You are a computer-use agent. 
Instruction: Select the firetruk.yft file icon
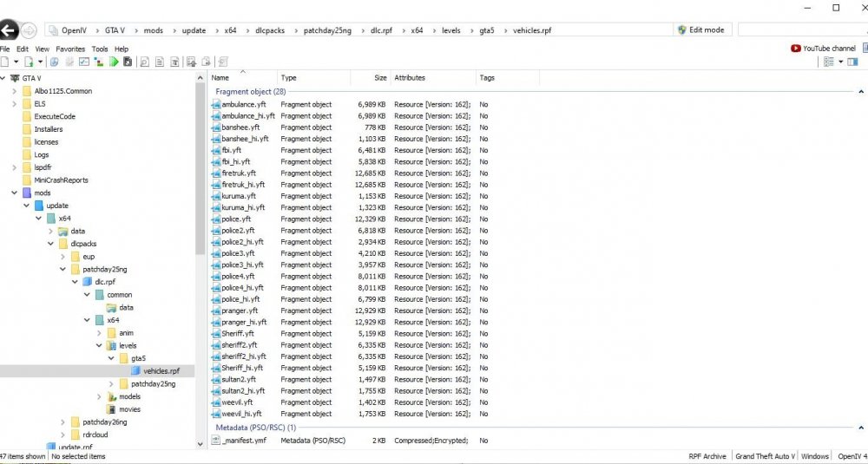pyautogui.click(x=216, y=173)
